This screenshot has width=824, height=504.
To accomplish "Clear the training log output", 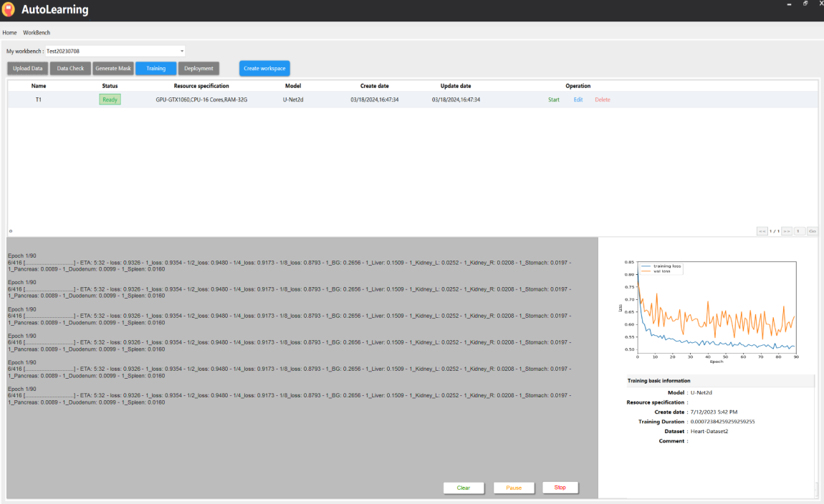I will (464, 488).
